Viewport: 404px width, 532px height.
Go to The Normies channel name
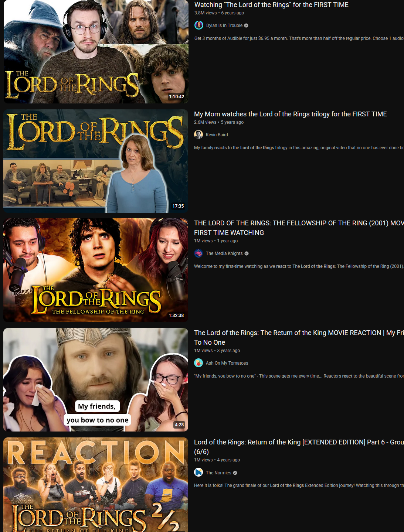click(218, 473)
